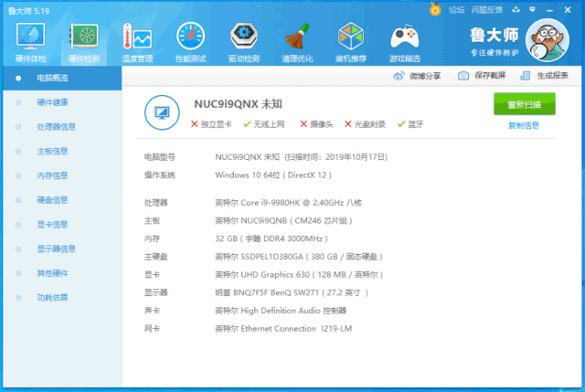The width and height of the screenshot is (585, 392).
Task: Click the 鲁大师 mascot avatar
Action: 548,40
